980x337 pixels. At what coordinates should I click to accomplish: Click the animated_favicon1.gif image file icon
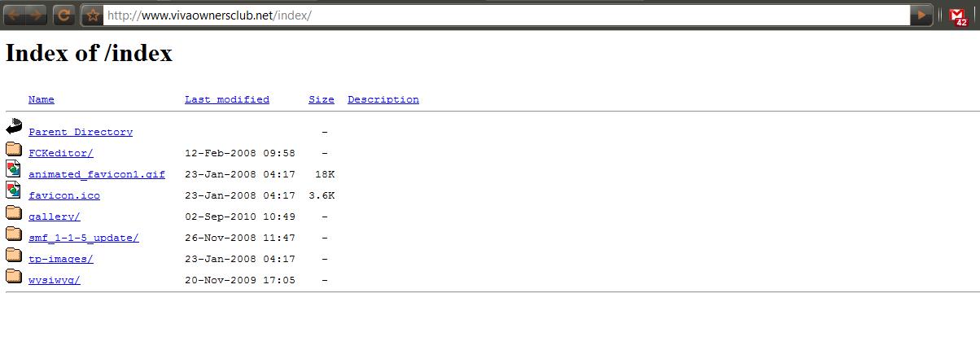[13, 169]
